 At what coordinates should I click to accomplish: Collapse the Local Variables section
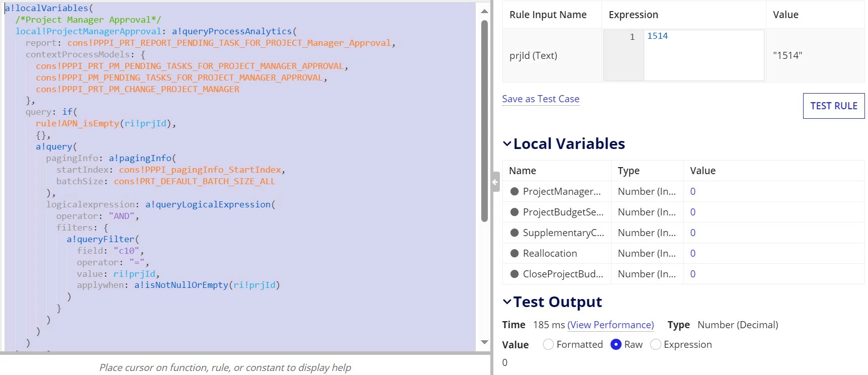click(x=507, y=144)
